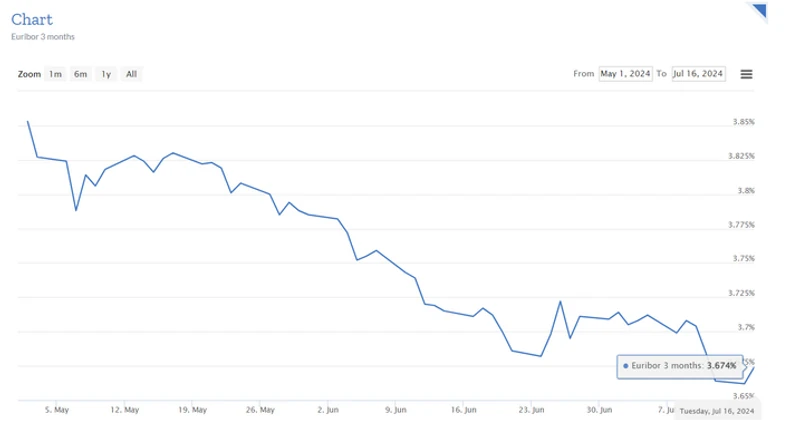Click the 3.75% y-axis label

click(743, 259)
